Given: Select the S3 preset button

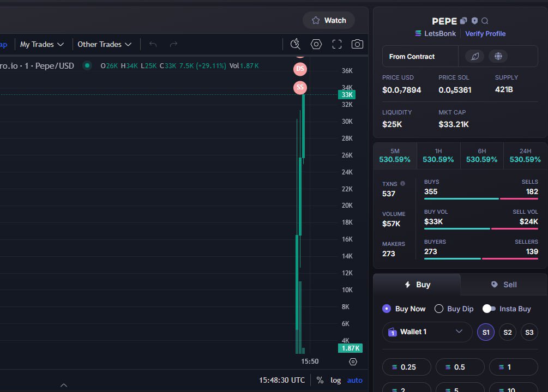Looking at the screenshot, I should pos(529,332).
